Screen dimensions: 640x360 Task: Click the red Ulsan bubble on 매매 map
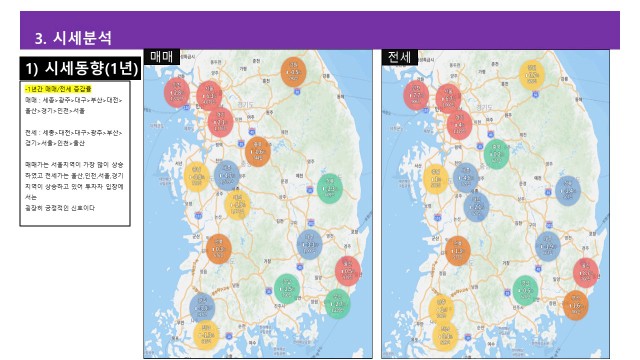point(348,271)
